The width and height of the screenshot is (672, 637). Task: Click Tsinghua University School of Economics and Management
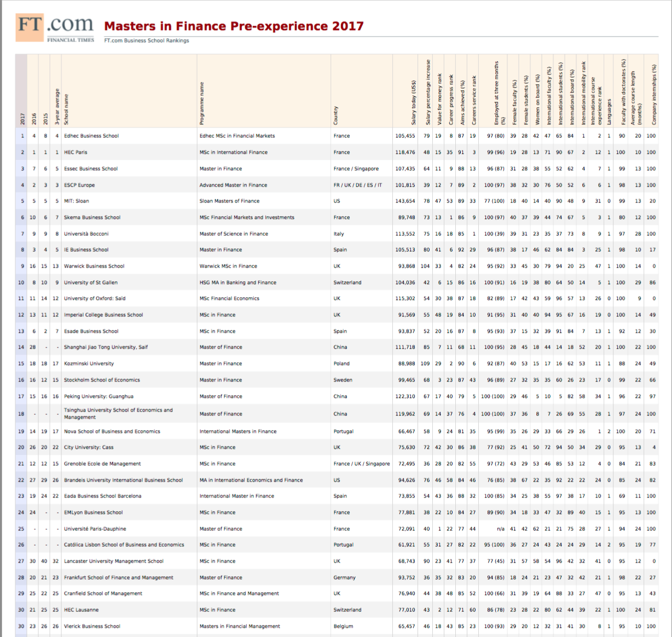coord(118,413)
